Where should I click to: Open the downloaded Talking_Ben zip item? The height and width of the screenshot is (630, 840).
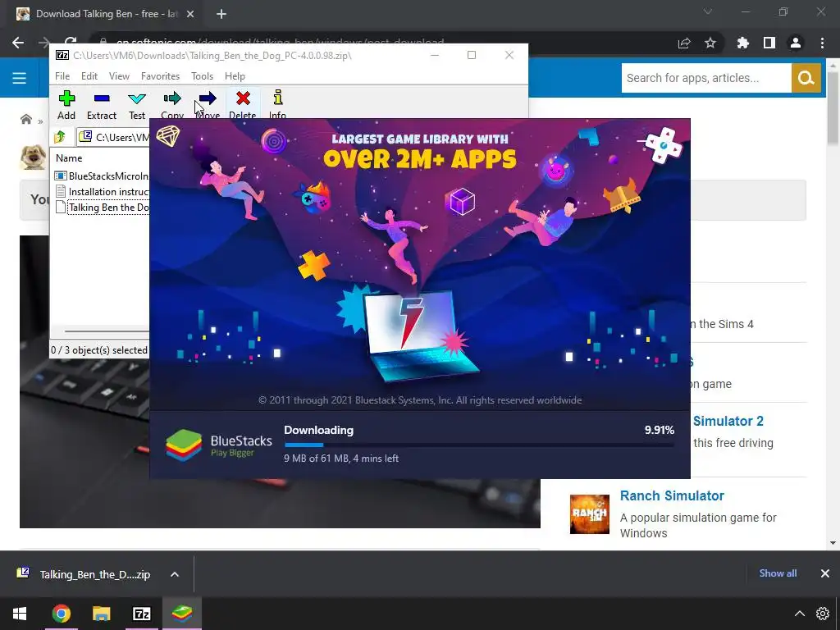(85, 574)
